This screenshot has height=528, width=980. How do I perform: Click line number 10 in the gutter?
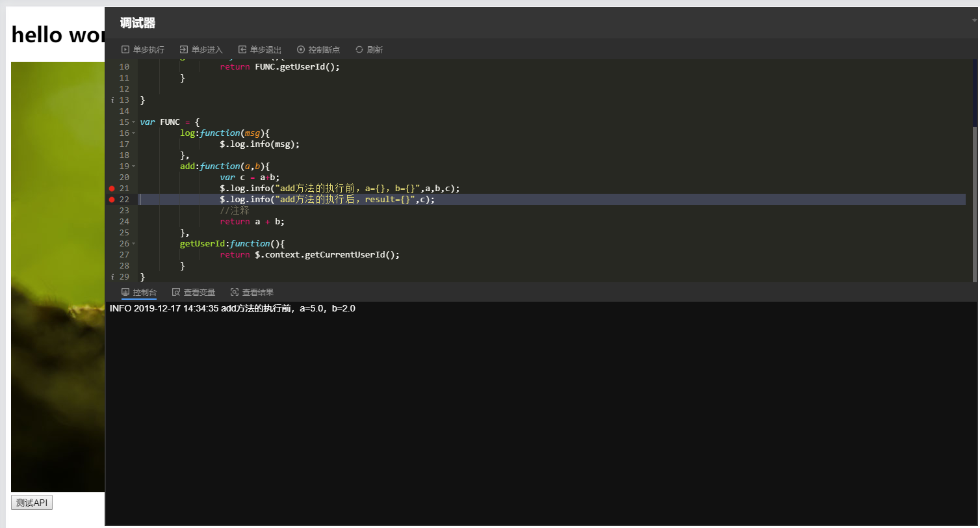tap(124, 66)
